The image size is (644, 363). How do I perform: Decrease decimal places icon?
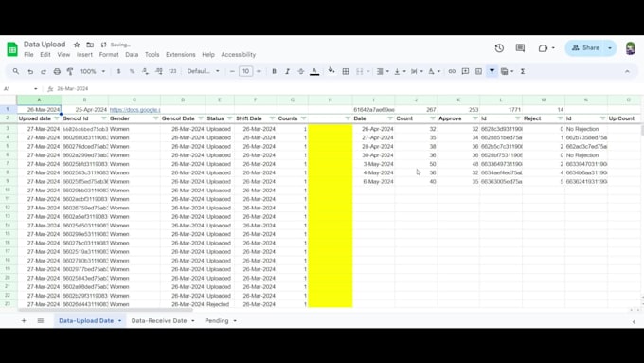[146, 71]
